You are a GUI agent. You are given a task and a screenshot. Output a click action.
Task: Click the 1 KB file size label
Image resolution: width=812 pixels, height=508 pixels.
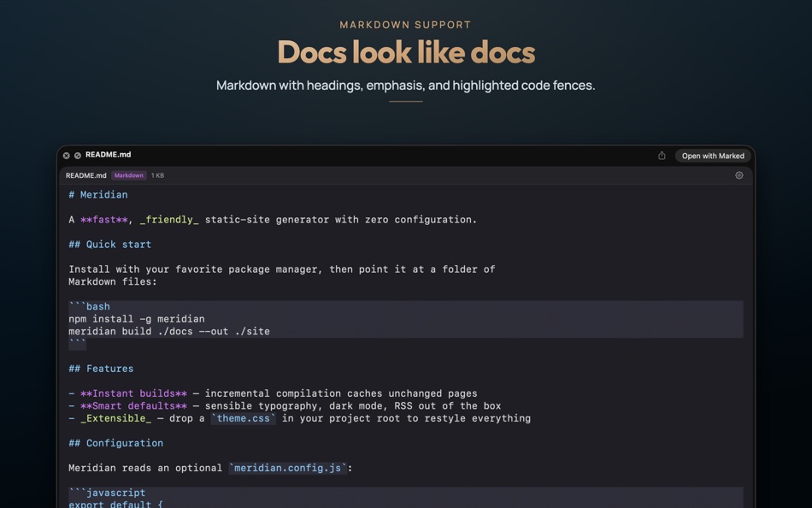157,175
